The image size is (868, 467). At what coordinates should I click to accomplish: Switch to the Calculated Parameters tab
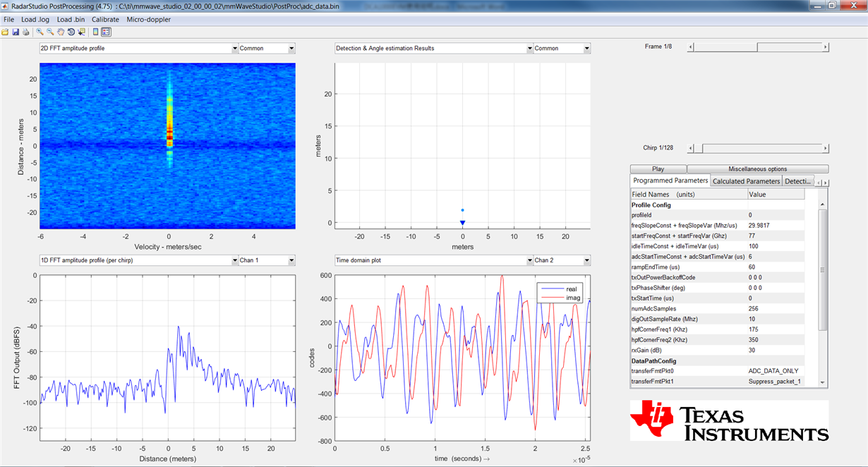(x=746, y=181)
